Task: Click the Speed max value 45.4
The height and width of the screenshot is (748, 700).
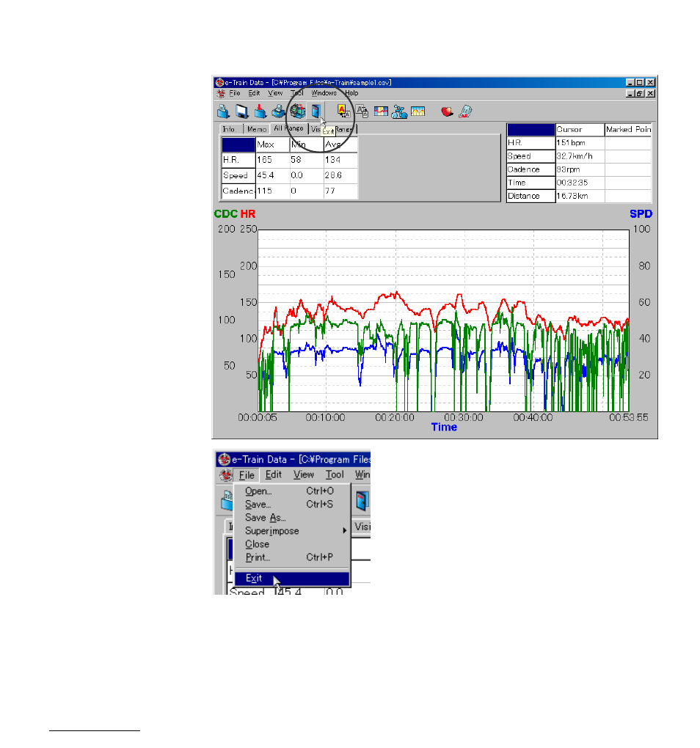Action: (x=266, y=175)
